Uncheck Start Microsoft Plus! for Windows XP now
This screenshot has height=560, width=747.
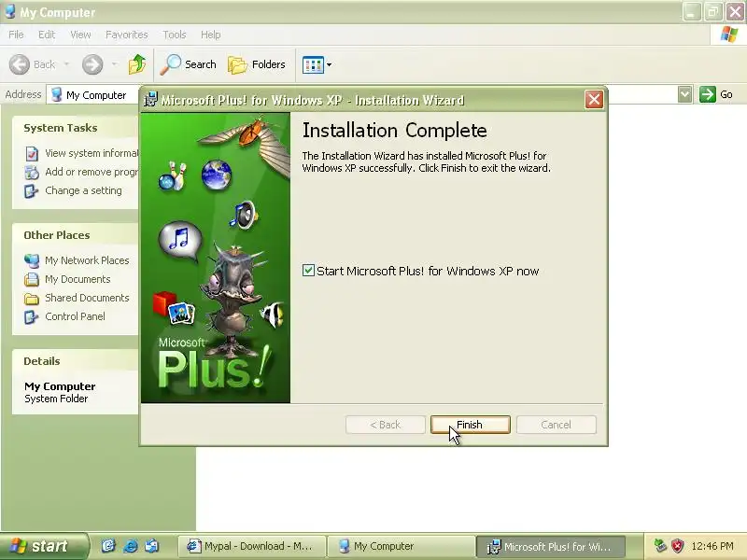point(309,271)
